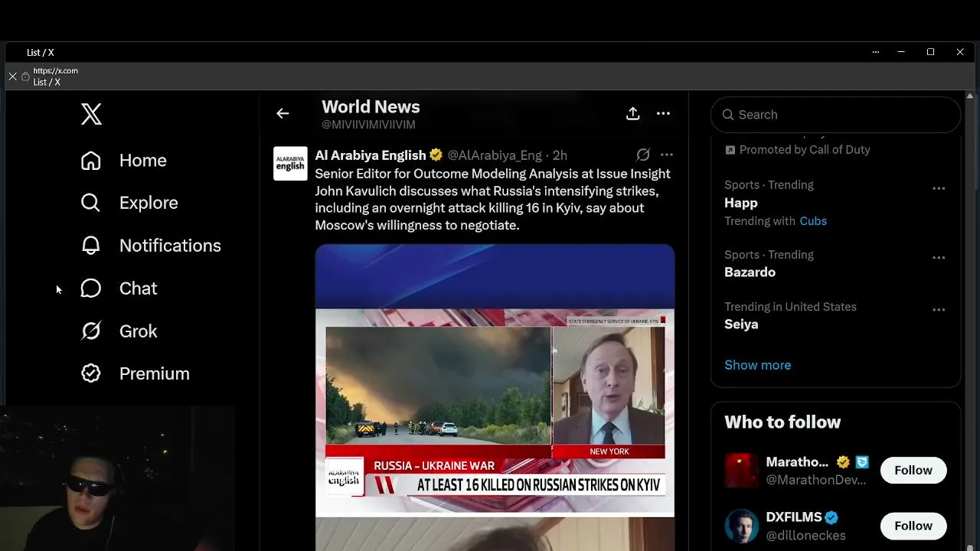Click the site lock icon beside URL
The width and height of the screenshot is (980, 551).
point(25,77)
